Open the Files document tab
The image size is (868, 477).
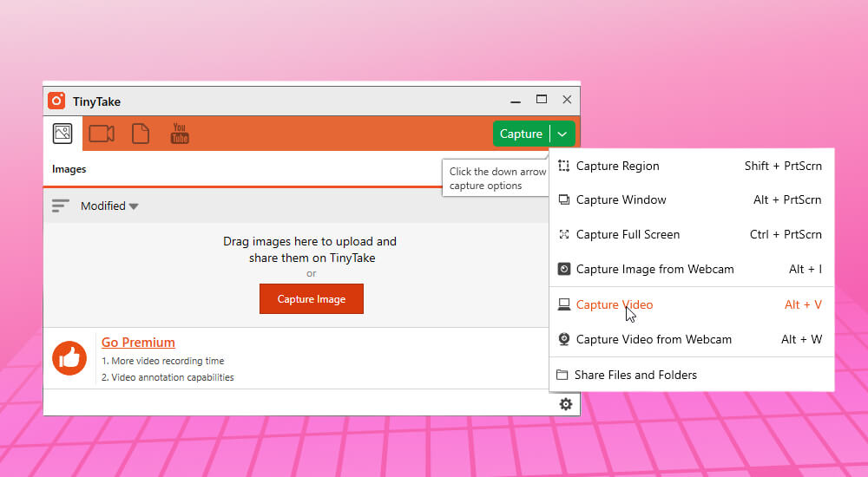pos(141,134)
